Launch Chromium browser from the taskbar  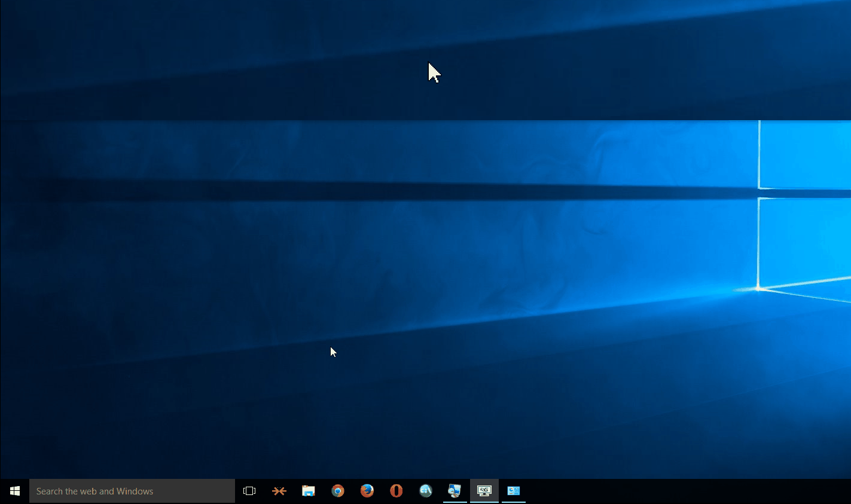pyautogui.click(x=337, y=491)
